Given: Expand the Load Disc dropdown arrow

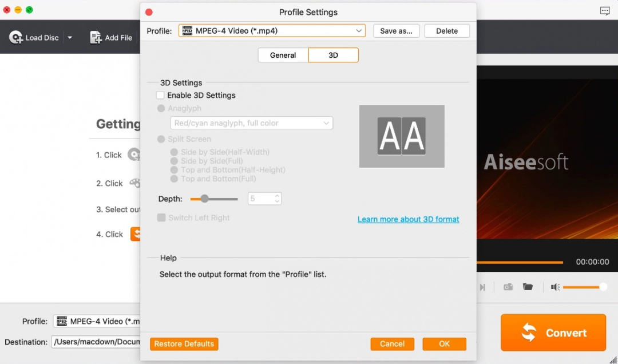Looking at the screenshot, I should pos(70,37).
